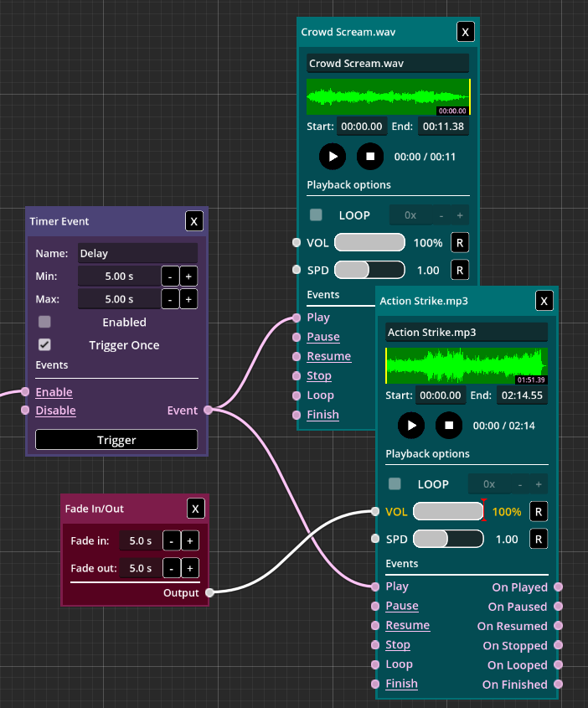
Task: Play the Crowd Scream.wav audio
Action: point(333,156)
